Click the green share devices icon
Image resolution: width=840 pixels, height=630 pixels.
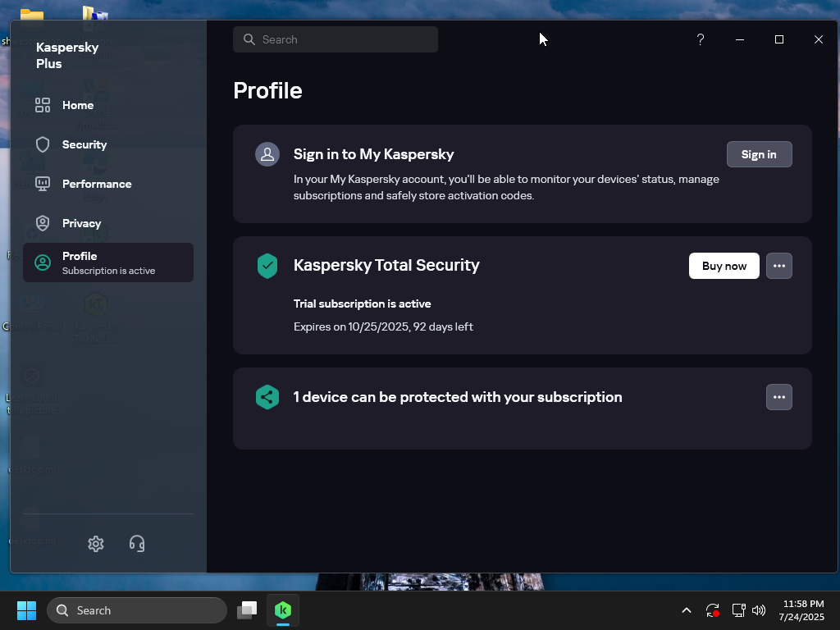(x=267, y=397)
